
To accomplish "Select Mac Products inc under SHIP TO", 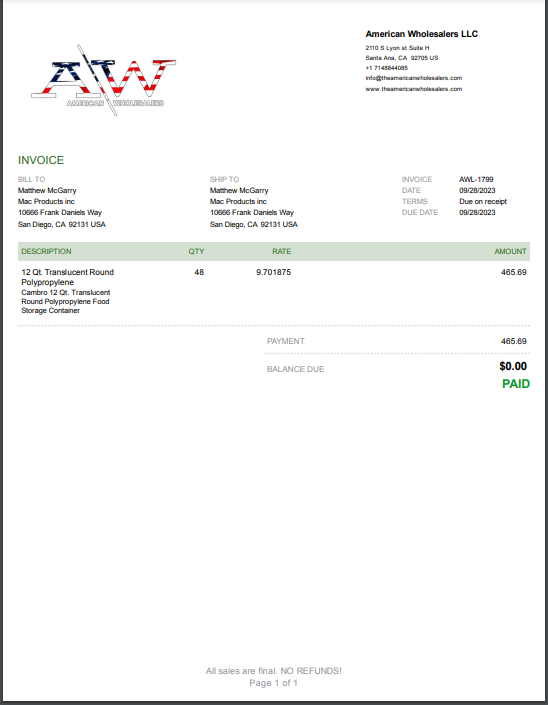I will point(238,201).
